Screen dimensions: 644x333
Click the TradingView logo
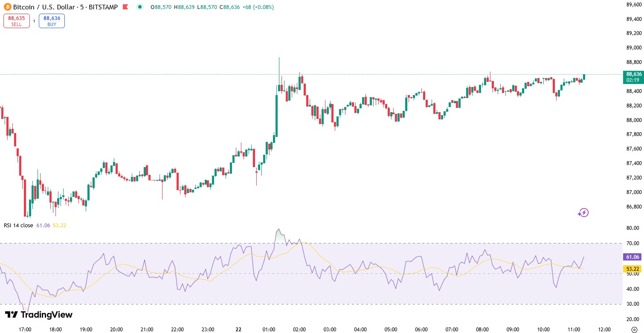coord(38,315)
